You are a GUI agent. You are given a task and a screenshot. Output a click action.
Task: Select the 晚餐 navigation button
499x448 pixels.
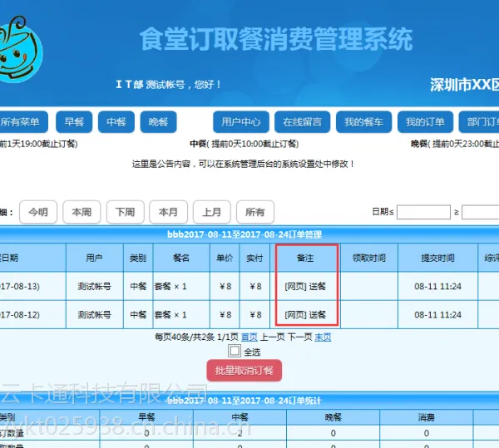[158, 122]
